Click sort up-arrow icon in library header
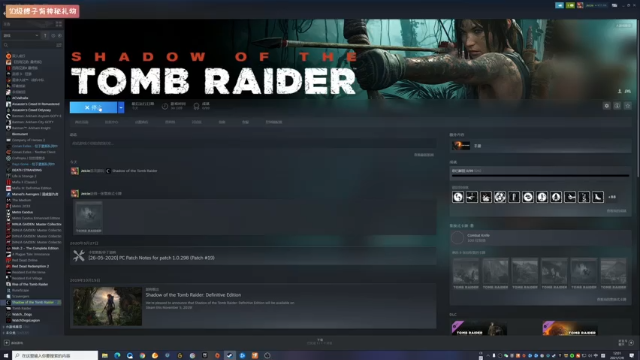 coord(45,36)
